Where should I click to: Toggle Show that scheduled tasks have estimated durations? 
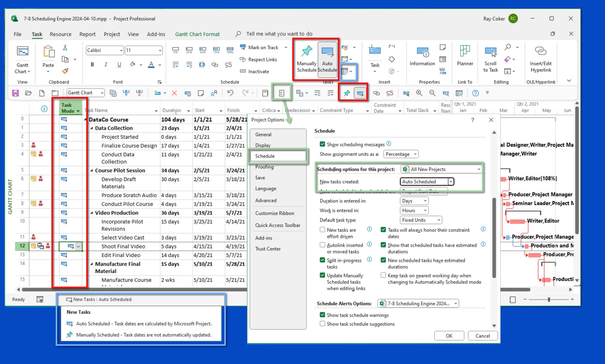coord(383,245)
